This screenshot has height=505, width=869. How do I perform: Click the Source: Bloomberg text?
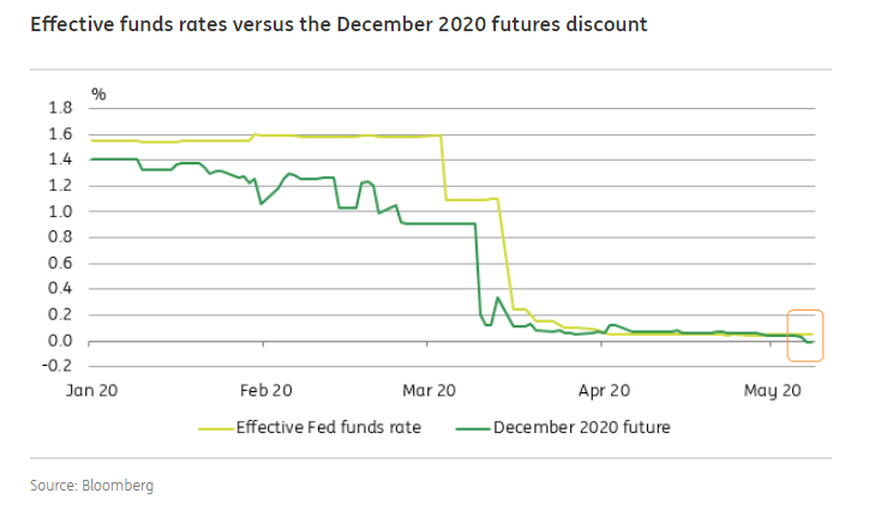(92, 485)
